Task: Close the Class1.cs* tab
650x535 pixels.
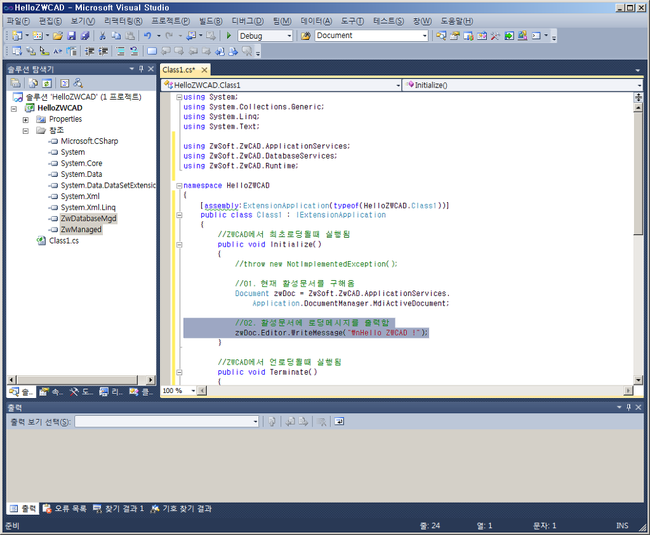Action: pyautogui.click(x=204, y=70)
